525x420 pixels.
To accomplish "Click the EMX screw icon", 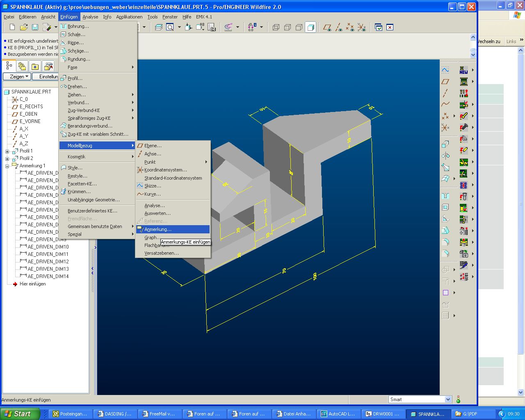I will (x=463, y=128).
